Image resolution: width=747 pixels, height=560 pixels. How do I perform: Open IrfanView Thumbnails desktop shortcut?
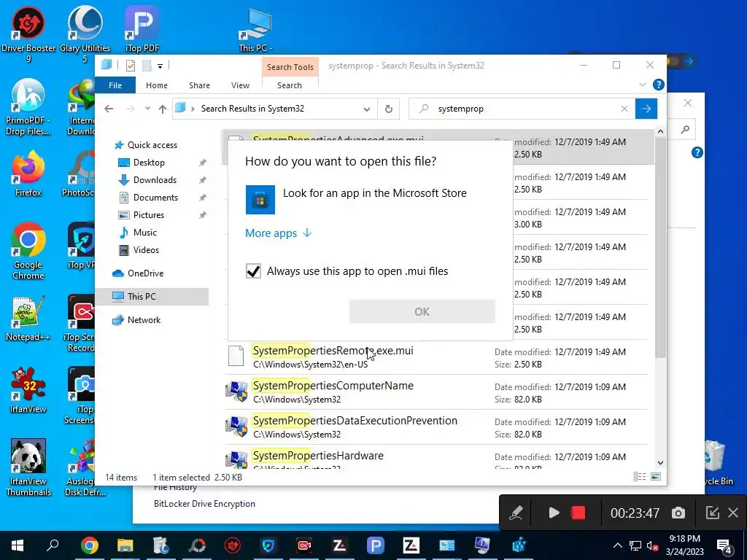28,467
